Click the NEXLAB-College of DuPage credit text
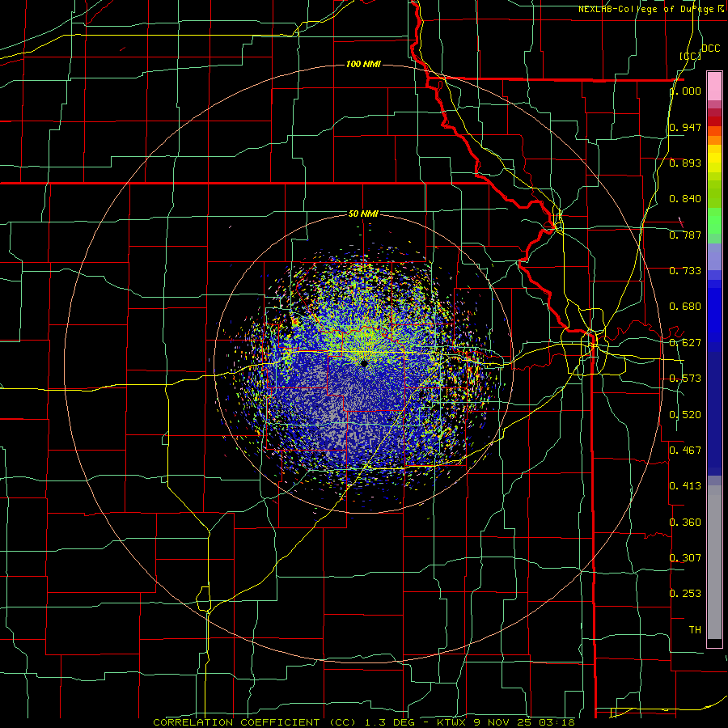The height and width of the screenshot is (728, 728). pos(651,9)
